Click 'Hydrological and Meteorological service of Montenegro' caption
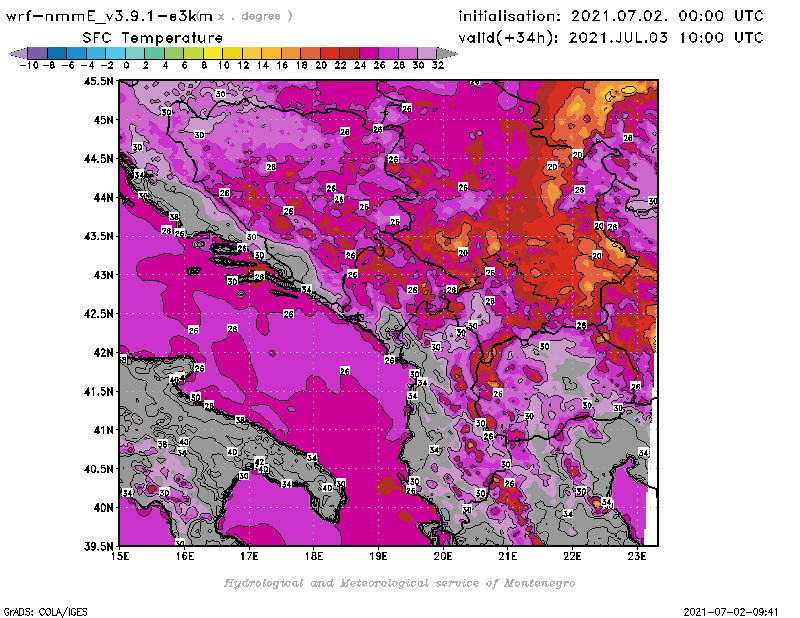 point(399,583)
